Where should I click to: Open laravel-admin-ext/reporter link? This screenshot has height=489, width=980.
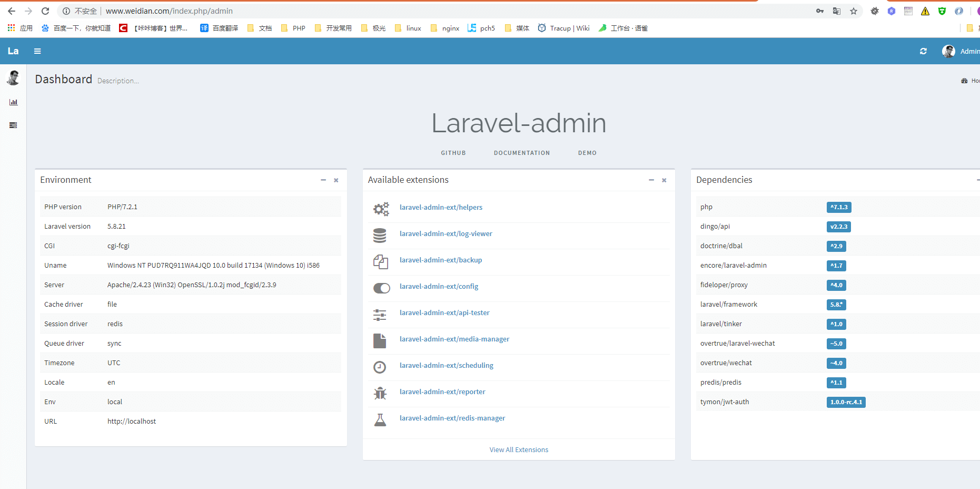[442, 392]
